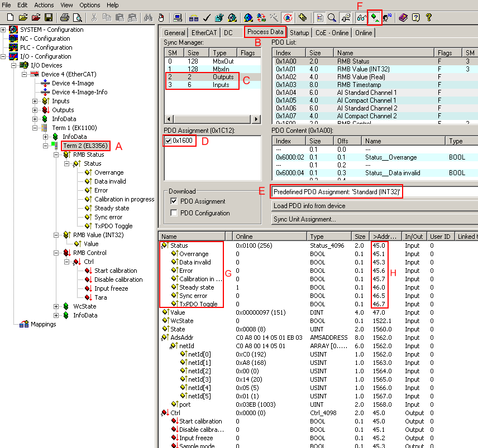Expand the SYSTEM - Configuration tree node
This screenshot has width=478, height=448.
pyautogui.click(x=3, y=30)
